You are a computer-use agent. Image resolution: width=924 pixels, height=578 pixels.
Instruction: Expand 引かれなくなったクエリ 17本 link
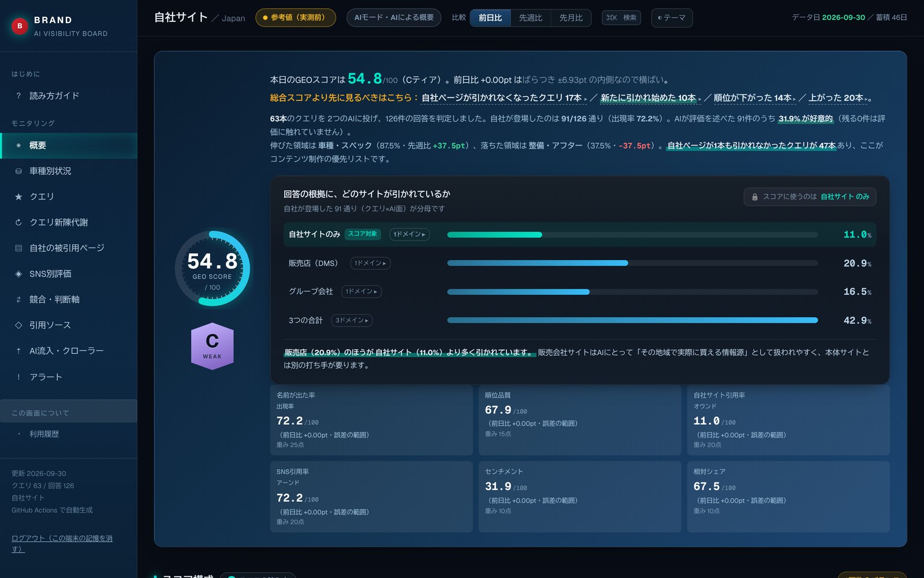504,98
